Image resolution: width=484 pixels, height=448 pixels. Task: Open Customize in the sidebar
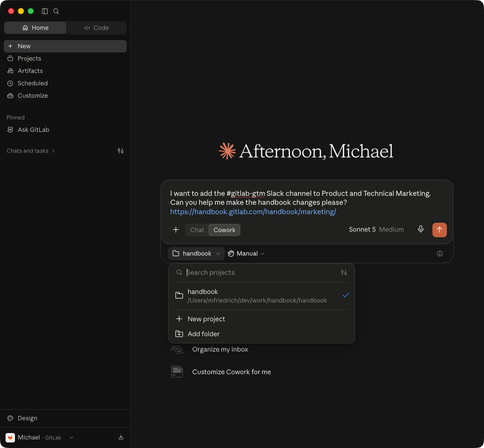(x=65, y=96)
